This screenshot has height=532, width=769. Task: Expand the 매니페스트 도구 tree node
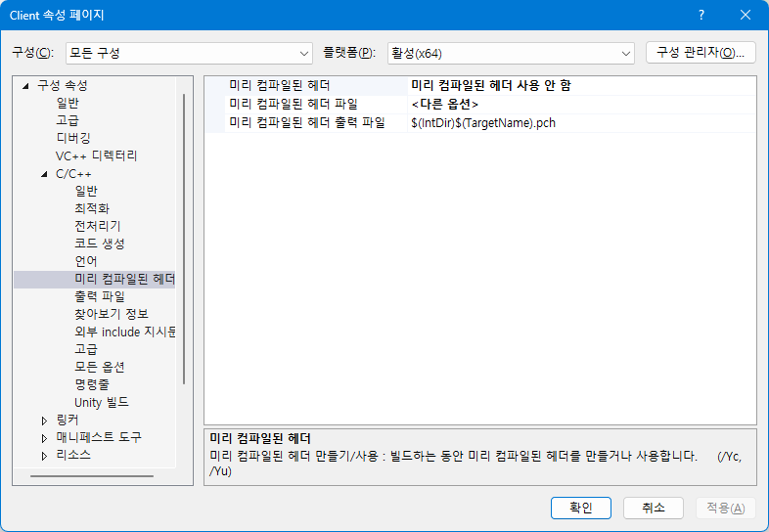coord(44,438)
